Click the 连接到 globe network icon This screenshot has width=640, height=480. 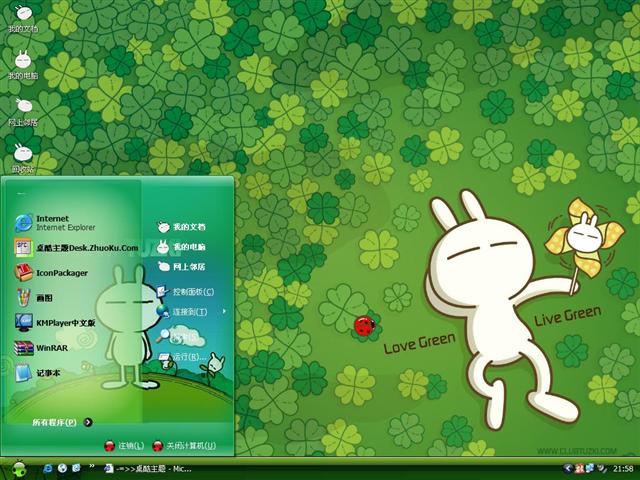point(163,311)
